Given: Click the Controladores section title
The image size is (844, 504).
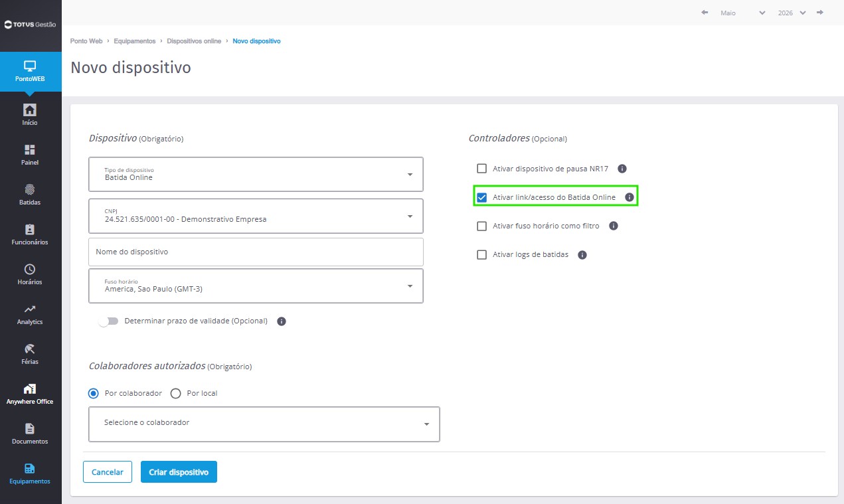Looking at the screenshot, I should coord(499,138).
